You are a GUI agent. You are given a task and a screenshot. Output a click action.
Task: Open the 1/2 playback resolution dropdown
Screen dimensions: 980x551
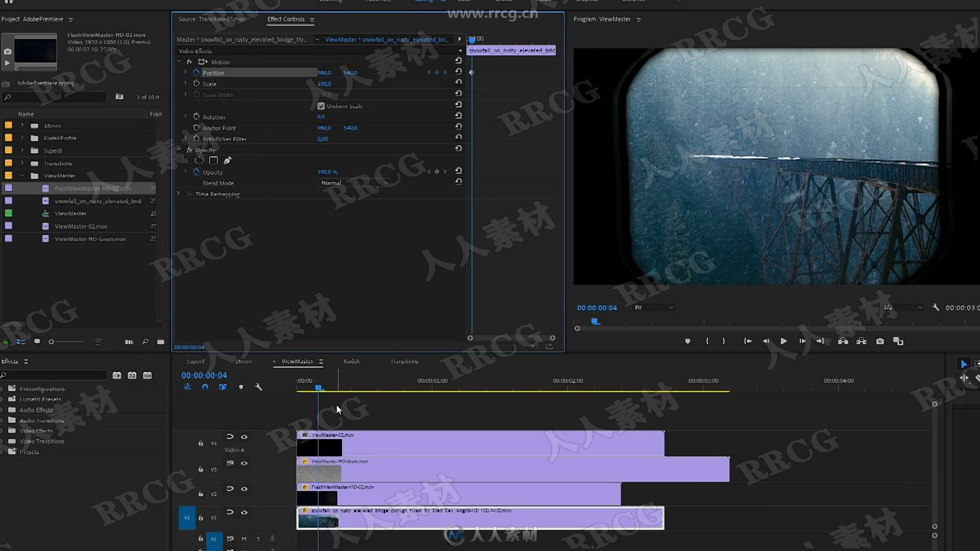coord(902,307)
